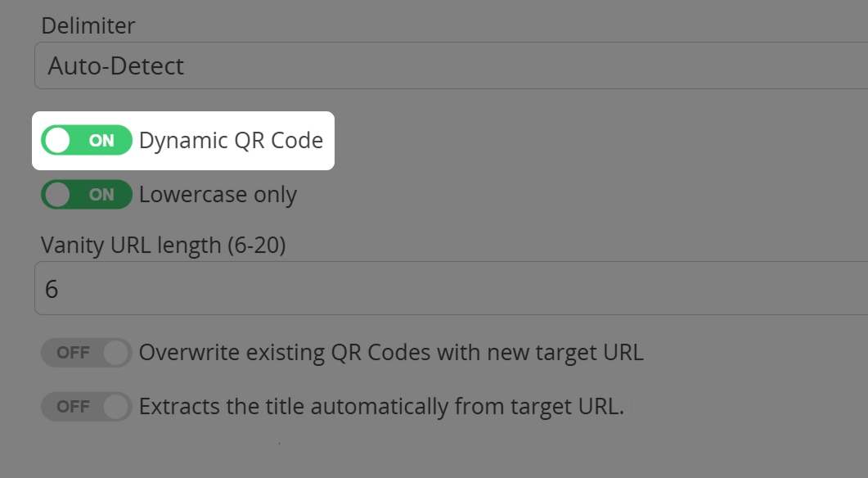Image resolution: width=868 pixels, height=478 pixels.
Task: Open the Delimiter dropdown
Action: click(450, 65)
